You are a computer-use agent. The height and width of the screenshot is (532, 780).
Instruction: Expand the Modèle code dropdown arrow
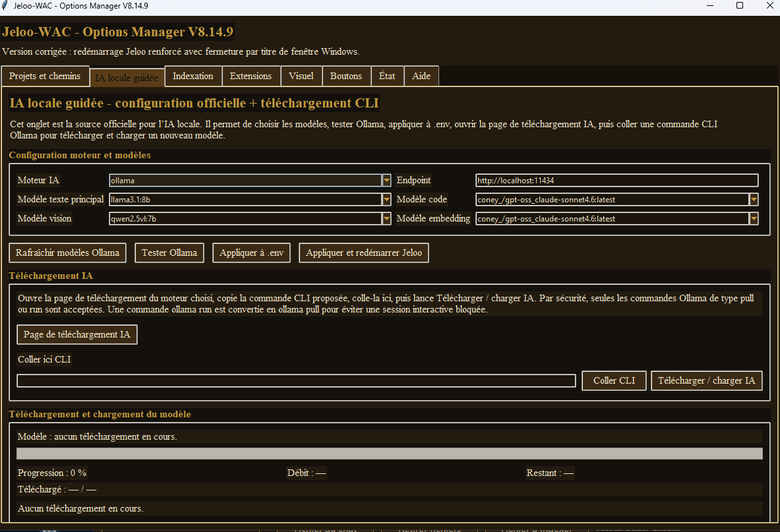pos(754,199)
